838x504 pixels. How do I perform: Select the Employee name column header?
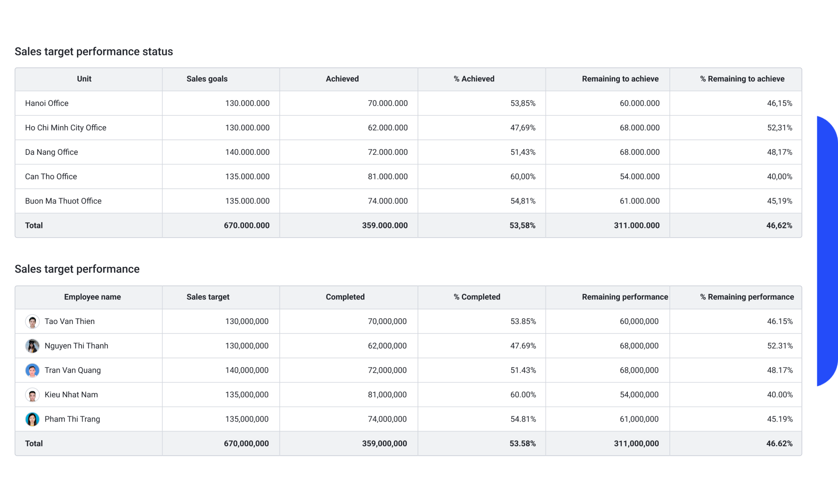coord(92,297)
